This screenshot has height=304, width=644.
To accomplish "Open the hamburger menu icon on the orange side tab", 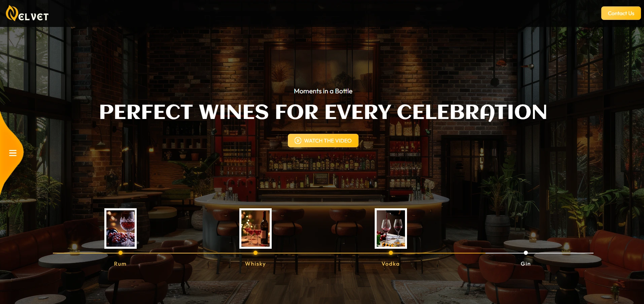I will tap(13, 153).
